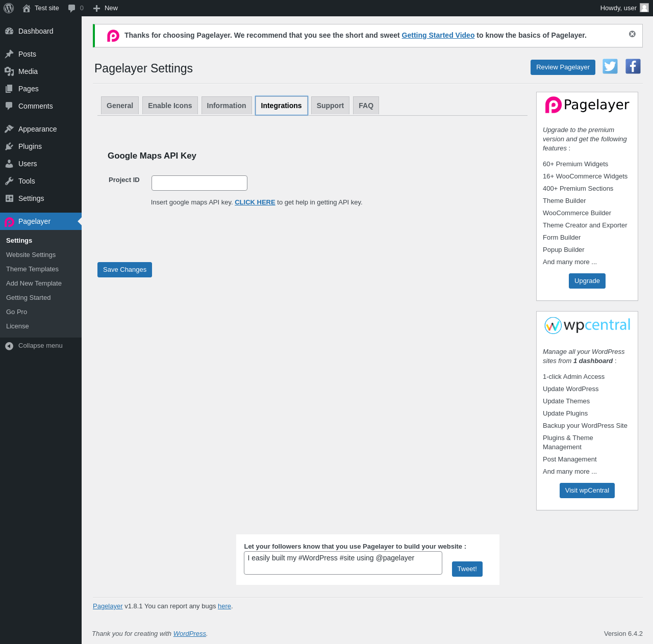Click the Test site admin bar link
The height and width of the screenshot is (644, 653).
pyautogui.click(x=41, y=8)
